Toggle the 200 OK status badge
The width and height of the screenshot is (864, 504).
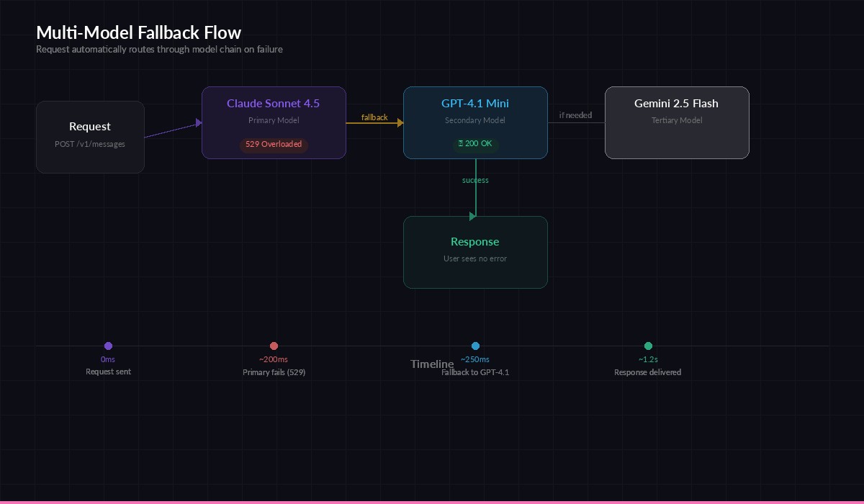pyautogui.click(x=475, y=143)
